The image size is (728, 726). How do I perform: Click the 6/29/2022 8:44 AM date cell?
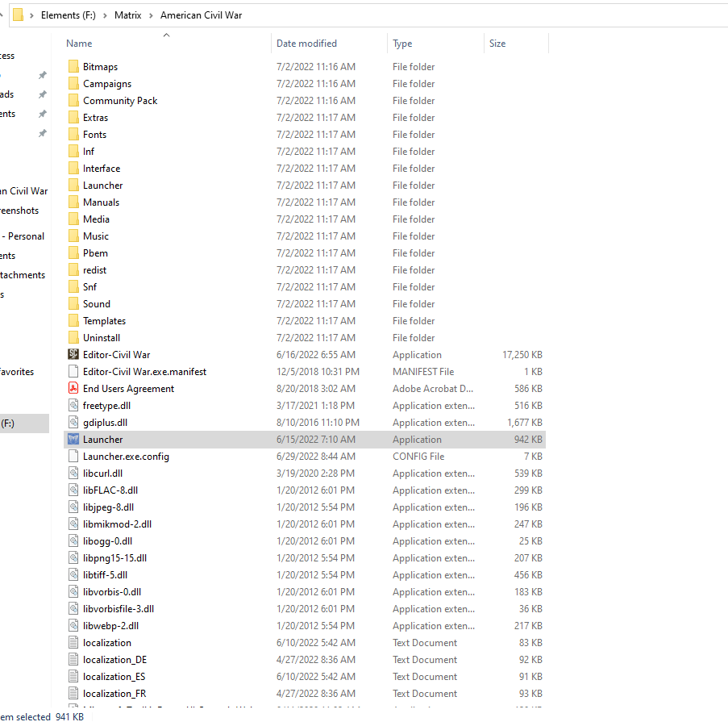(x=316, y=456)
